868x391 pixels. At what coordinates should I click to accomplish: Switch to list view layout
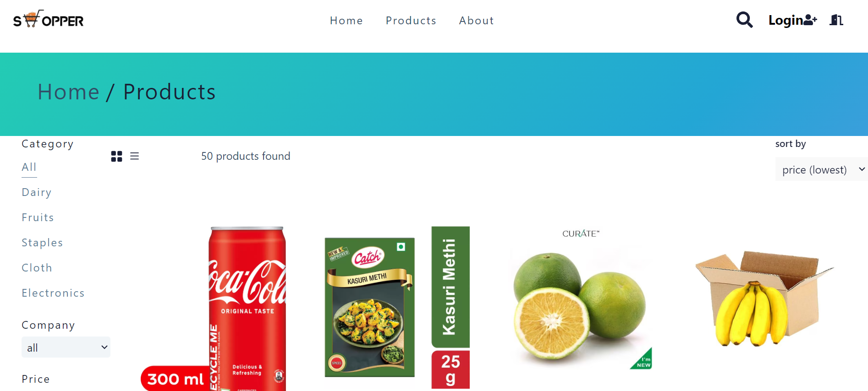coord(134,156)
